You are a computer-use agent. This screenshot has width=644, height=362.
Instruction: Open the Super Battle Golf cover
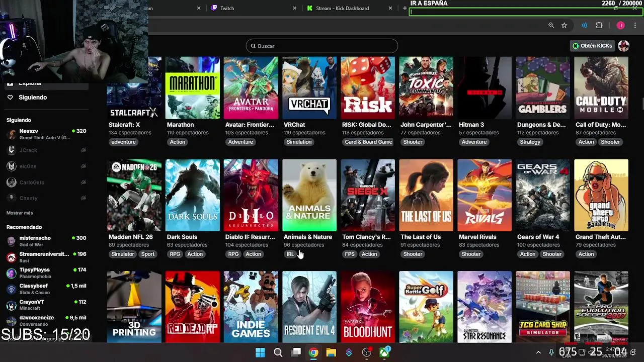[426, 307]
